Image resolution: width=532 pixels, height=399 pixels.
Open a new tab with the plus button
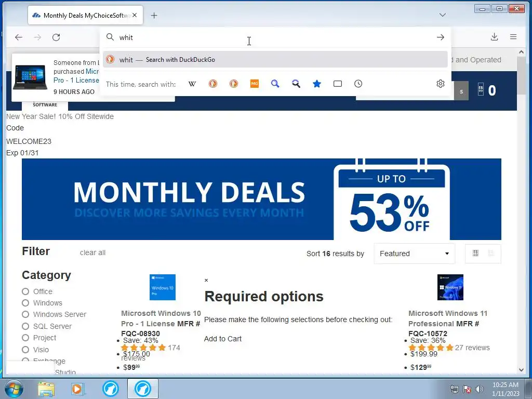coord(154,15)
